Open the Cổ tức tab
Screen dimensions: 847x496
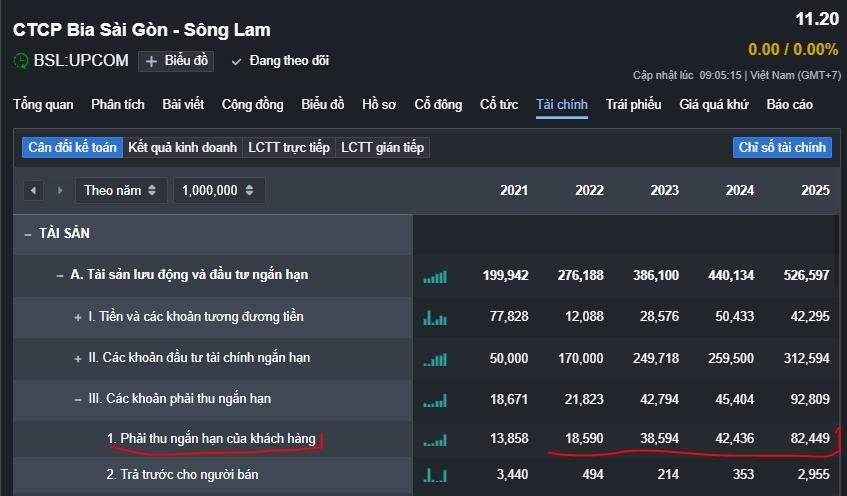[x=499, y=104]
